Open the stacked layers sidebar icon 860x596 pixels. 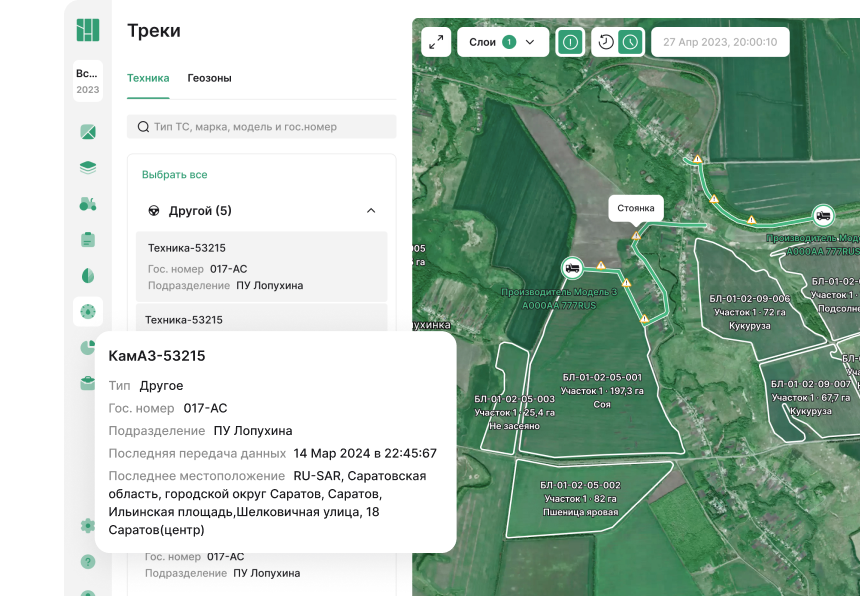88,167
